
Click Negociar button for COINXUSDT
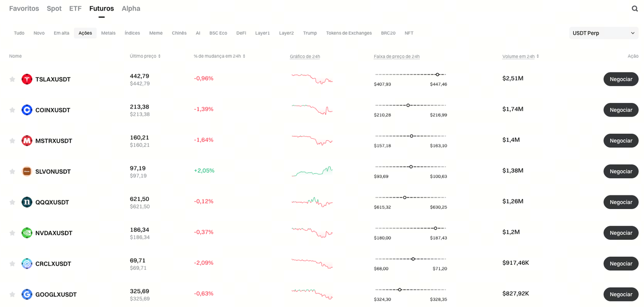point(621,110)
